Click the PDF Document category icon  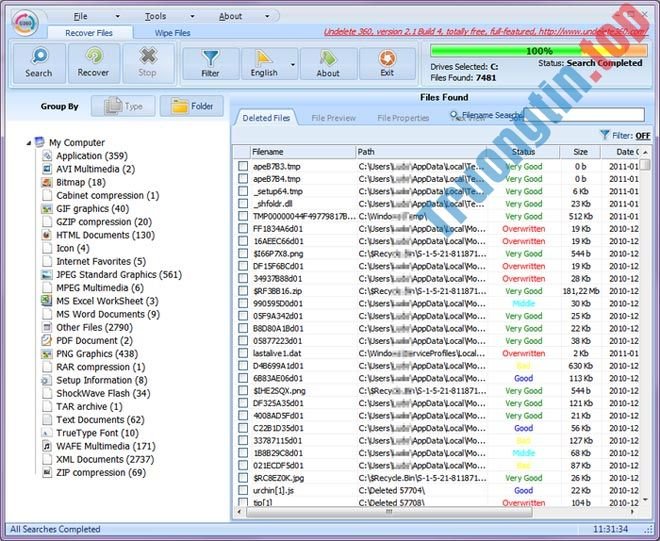point(47,340)
